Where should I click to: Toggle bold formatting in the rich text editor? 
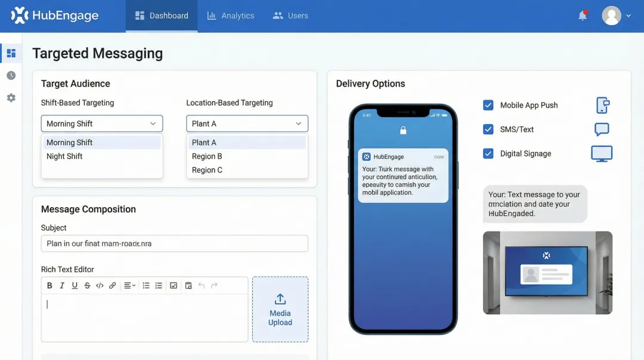pos(49,285)
